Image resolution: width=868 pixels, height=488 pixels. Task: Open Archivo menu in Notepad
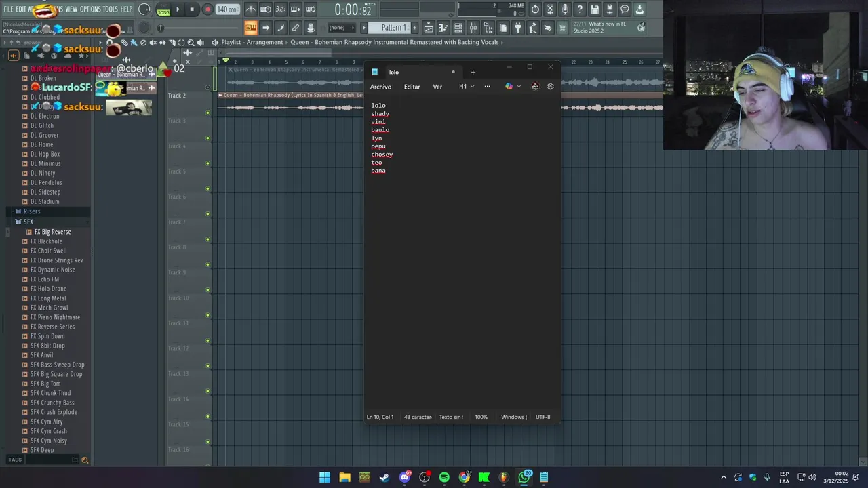coord(380,87)
